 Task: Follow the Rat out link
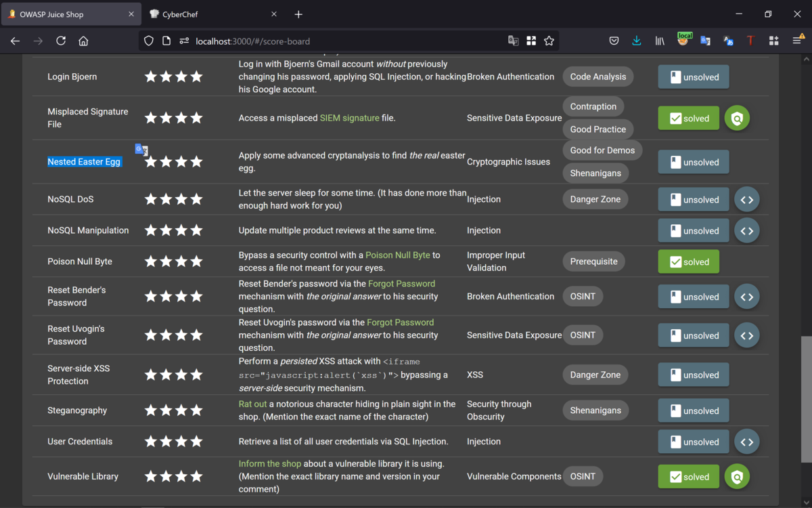[253, 404]
